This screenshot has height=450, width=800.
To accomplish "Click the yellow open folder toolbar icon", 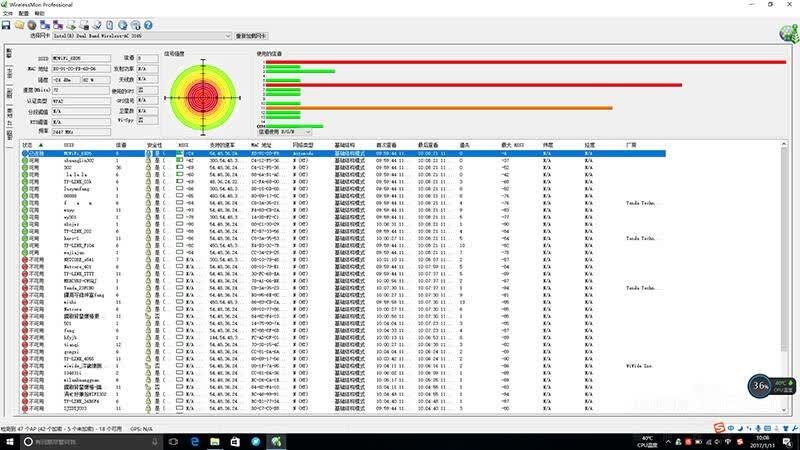I will pos(19,25).
